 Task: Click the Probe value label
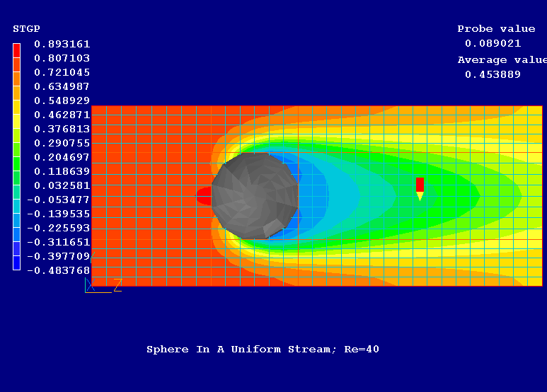(x=496, y=29)
